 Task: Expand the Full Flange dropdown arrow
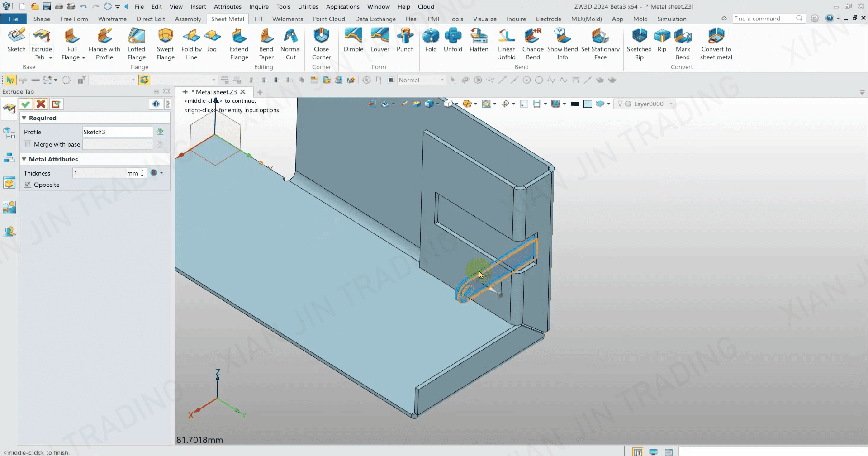[x=84, y=58]
